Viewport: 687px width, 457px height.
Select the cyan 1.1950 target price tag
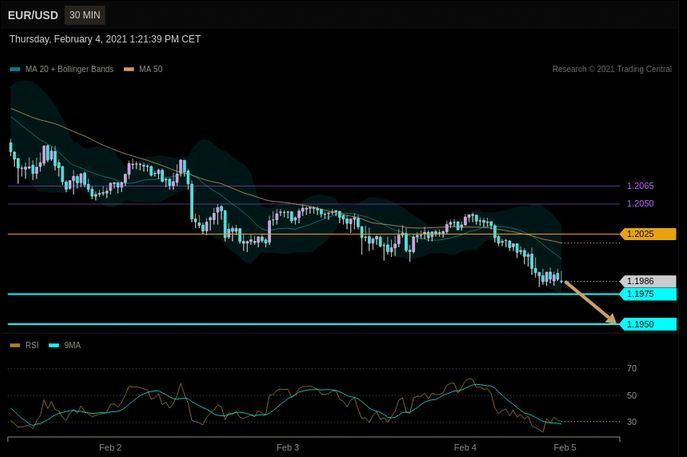point(648,324)
